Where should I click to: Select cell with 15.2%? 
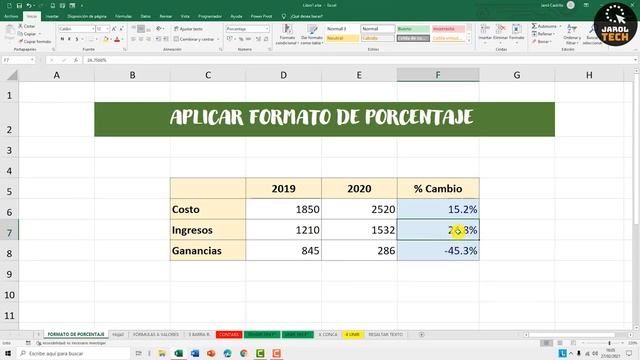click(438, 209)
